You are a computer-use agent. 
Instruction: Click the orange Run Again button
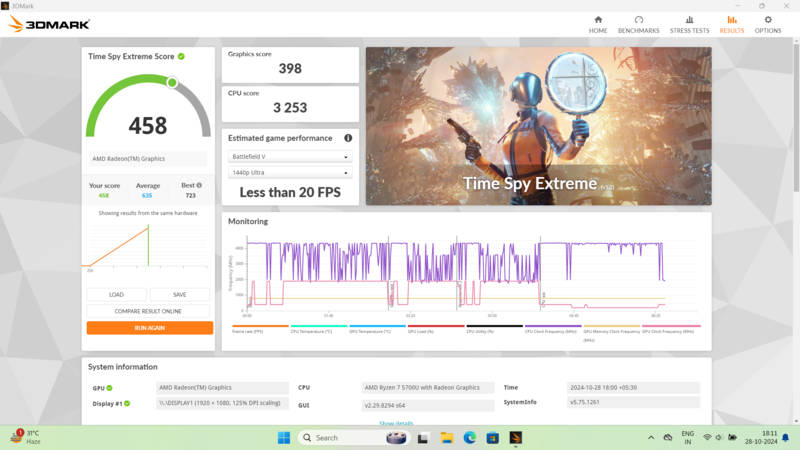tap(149, 328)
